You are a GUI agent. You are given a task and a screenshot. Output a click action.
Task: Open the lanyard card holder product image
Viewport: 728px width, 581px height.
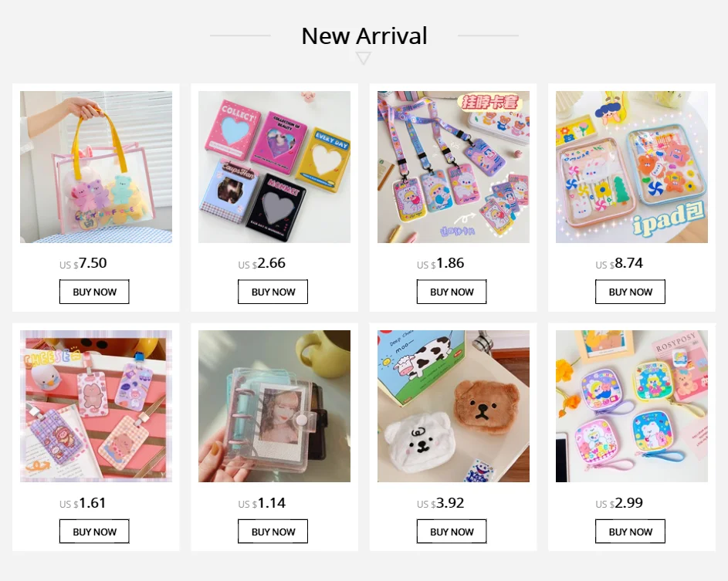(453, 167)
